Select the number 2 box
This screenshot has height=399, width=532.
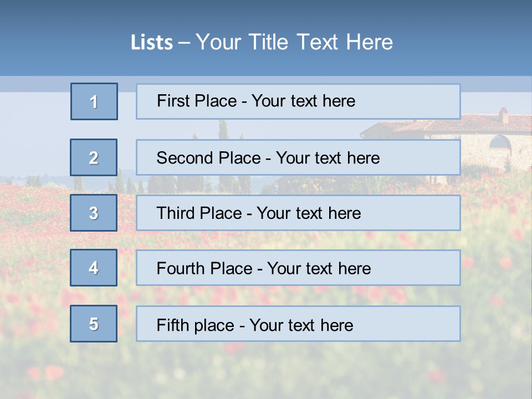tap(94, 157)
